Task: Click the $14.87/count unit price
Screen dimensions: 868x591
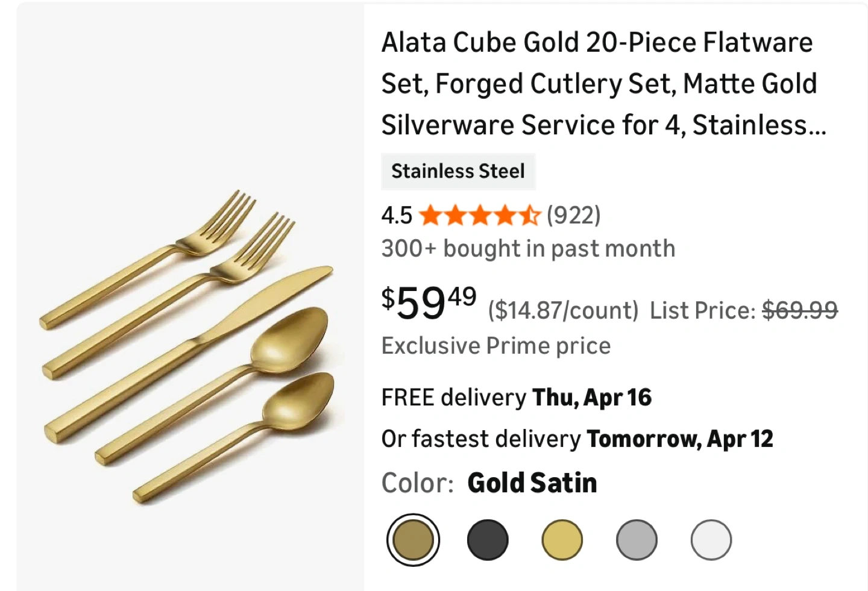Action: [563, 310]
